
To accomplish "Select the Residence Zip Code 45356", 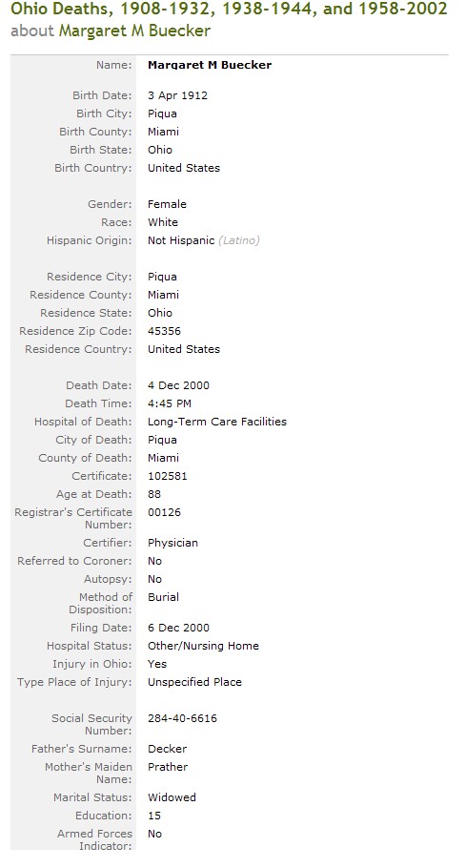I will point(164,331).
